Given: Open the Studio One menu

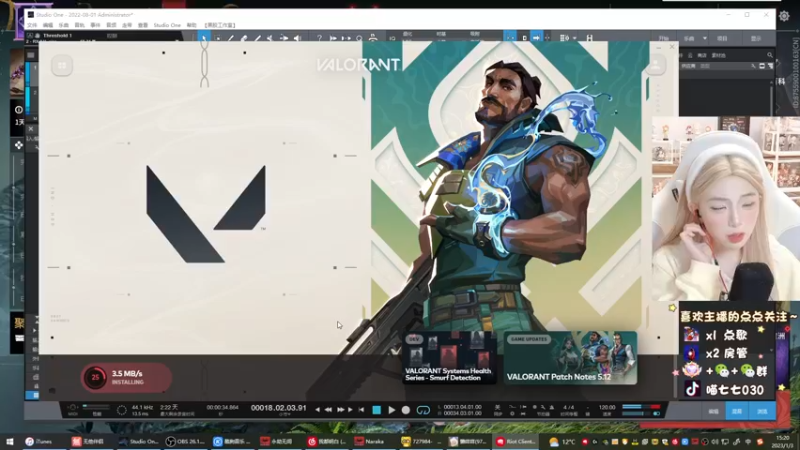Looking at the screenshot, I should 167,25.
